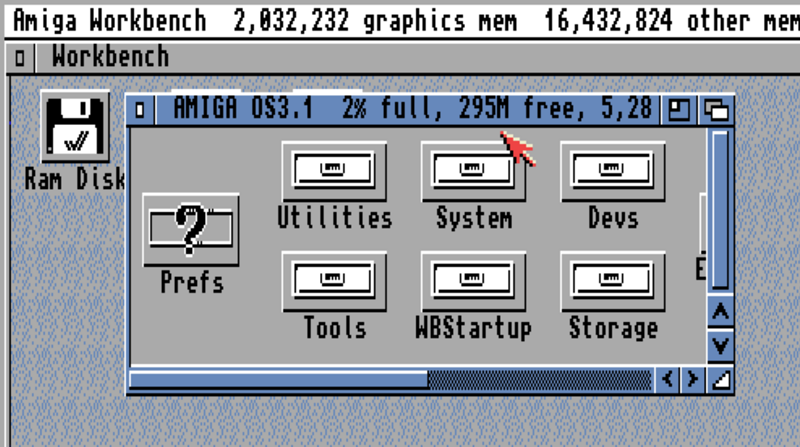Image resolution: width=800 pixels, height=447 pixels.
Task: Click the Amiga Workbench screen title bar
Action: [x=402, y=20]
